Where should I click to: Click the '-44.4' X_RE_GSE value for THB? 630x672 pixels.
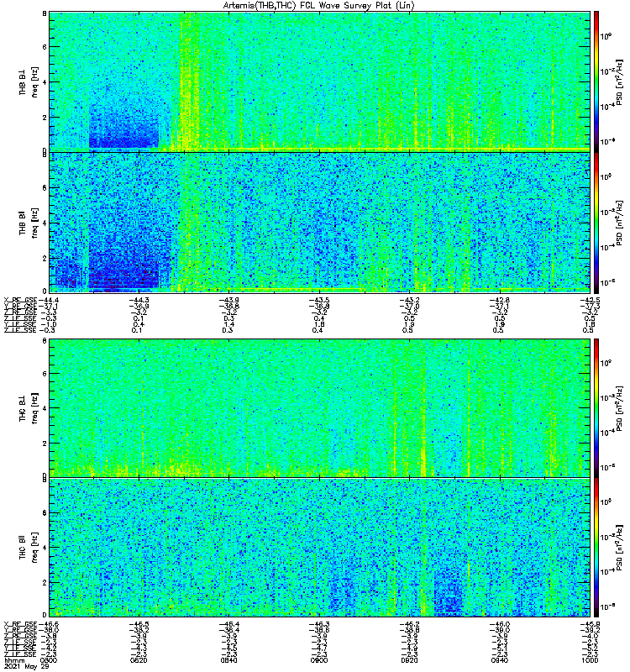49,300
